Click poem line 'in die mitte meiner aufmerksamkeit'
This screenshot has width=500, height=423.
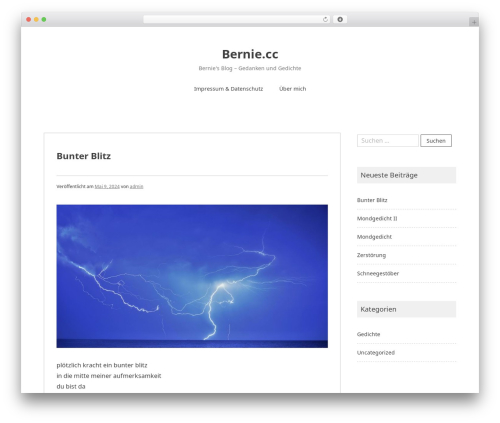[x=109, y=376]
